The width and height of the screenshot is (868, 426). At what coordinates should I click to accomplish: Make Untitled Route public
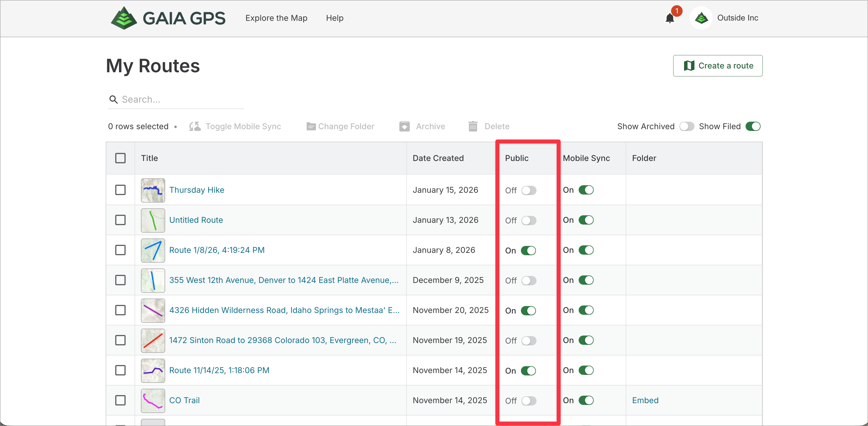tap(529, 221)
